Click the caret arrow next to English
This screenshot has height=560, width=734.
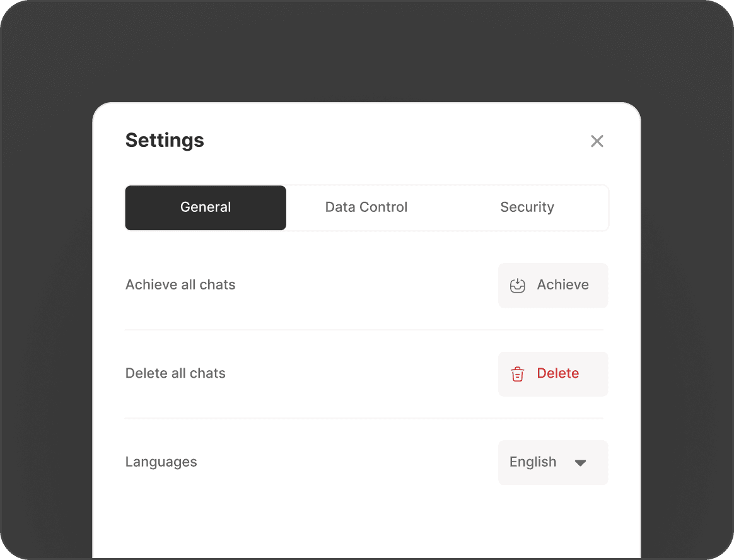pos(581,463)
